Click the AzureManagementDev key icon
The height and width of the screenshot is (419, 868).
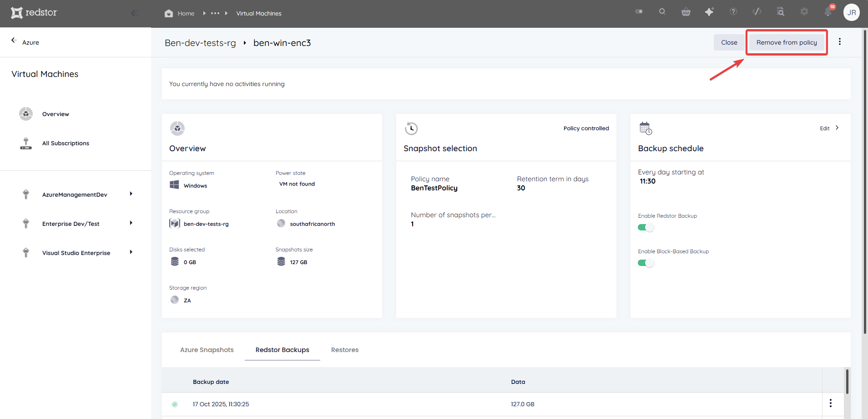[x=26, y=194]
